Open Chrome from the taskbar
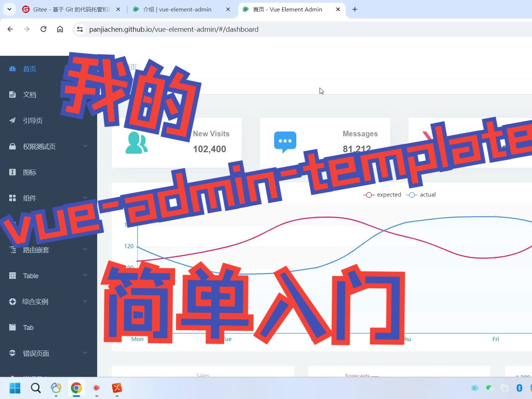 [x=76, y=388]
